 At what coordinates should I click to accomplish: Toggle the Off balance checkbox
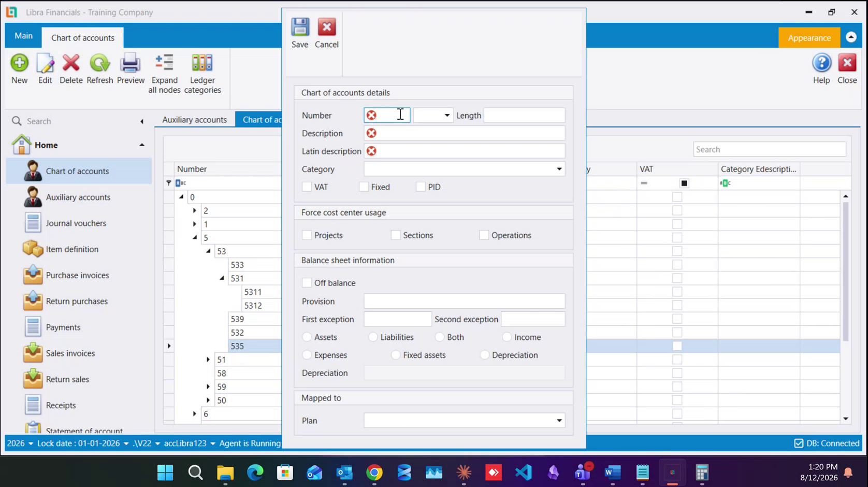coord(307,283)
